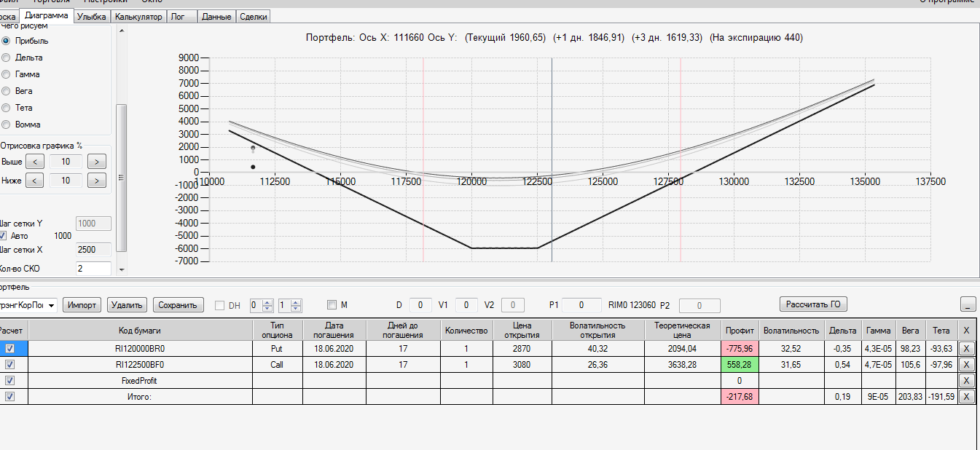Click the Импорт button
Image resolution: width=980 pixels, height=450 pixels.
point(82,305)
